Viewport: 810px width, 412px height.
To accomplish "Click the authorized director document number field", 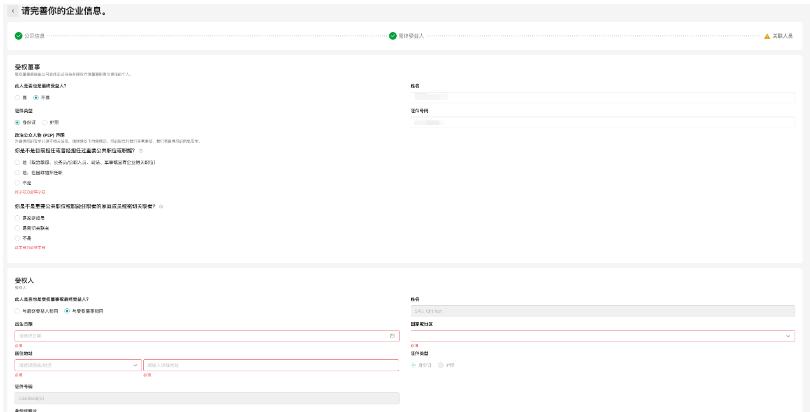I will (x=603, y=122).
